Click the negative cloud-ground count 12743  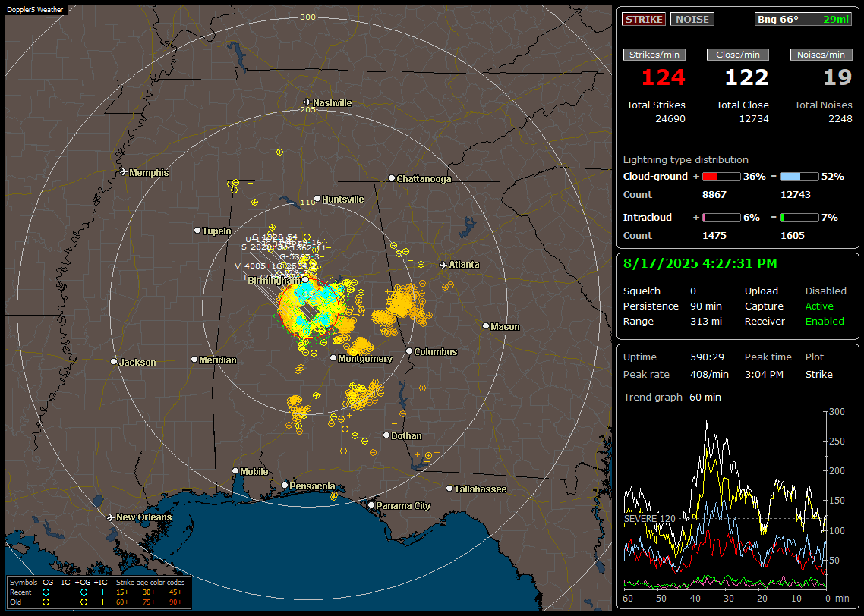pyautogui.click(x=796, y=195)
